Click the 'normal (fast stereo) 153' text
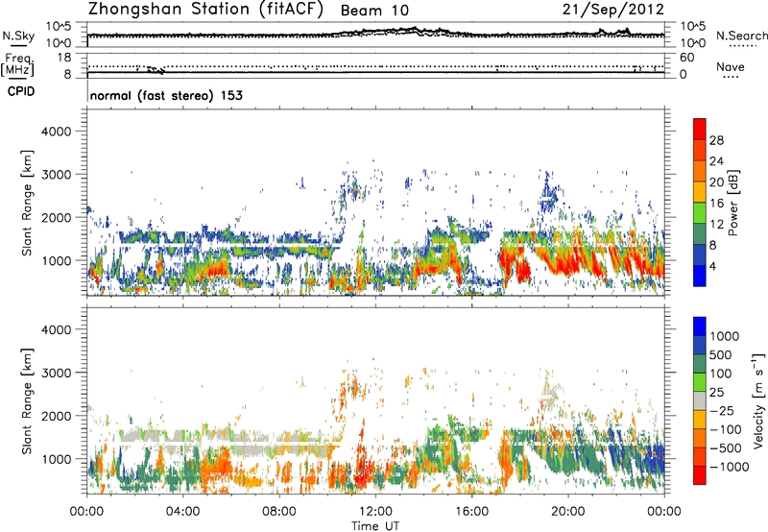The image size is (768, 532). [166, 95]
